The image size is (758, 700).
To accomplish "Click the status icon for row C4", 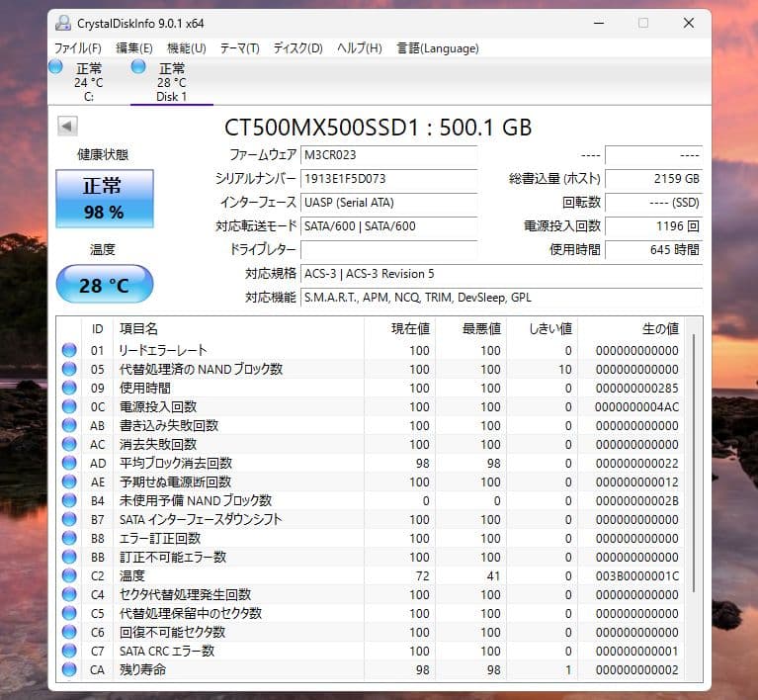I will click(69, 594).
